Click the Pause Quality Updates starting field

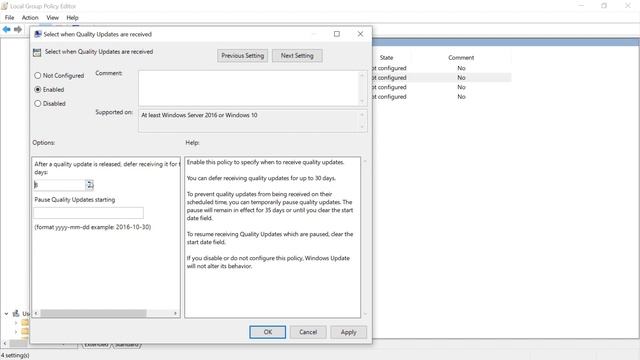click(x=89, y=213)
